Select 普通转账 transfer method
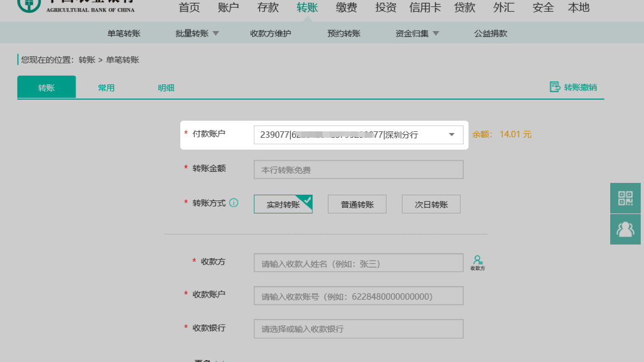The image size is (644, 362). 357,204
